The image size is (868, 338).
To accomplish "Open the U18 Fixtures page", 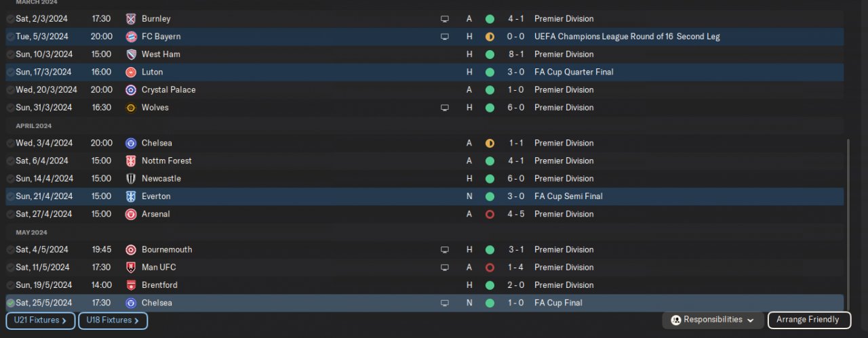I will pos(113,320).
